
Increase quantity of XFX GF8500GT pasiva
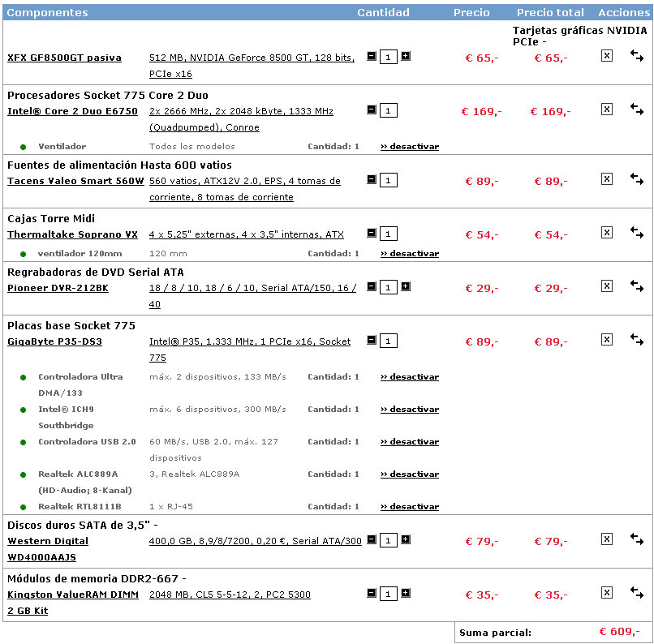coord(406,56)
